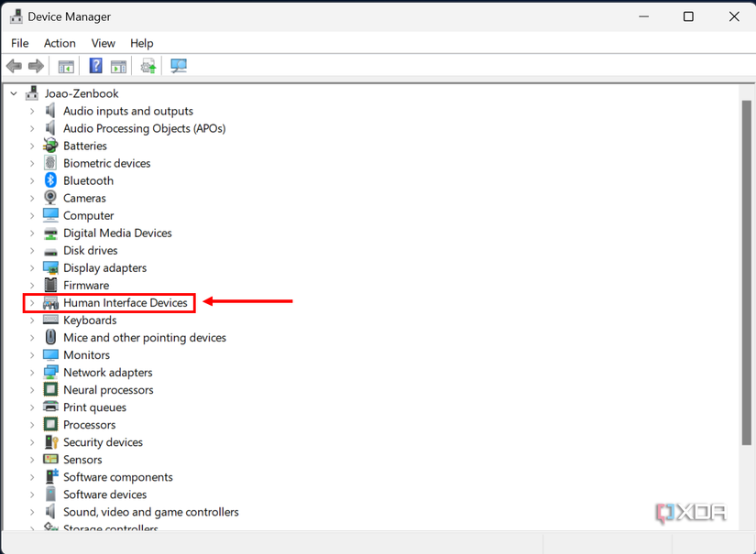The image size is (756, 554).
Task: Click the Forward navigation arrow
Action: click(x=35, y=65)
